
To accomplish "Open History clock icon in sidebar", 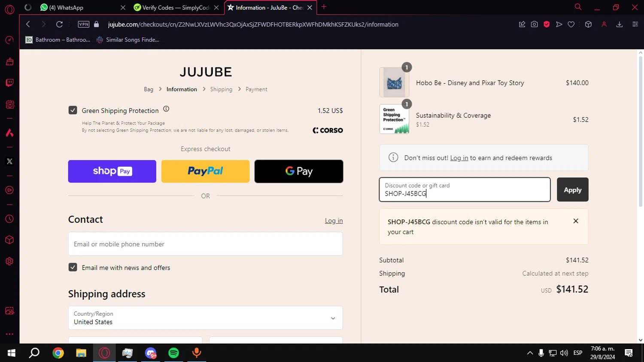I will coord(9,219).
